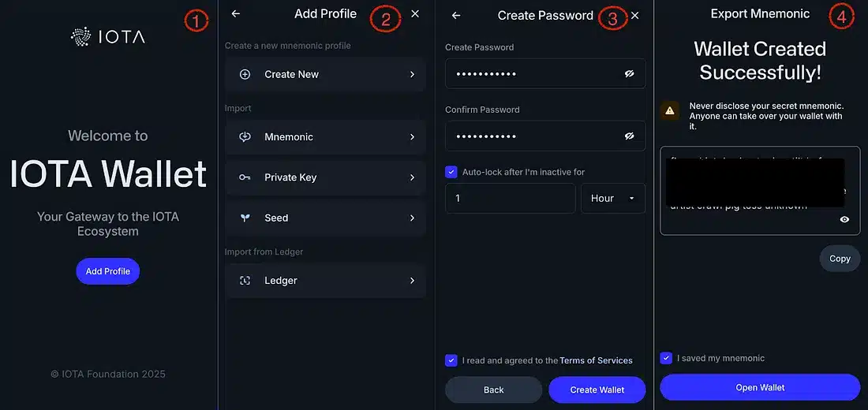Go back using arrow in Create Password
868x410 pixels.
point(456,16)
